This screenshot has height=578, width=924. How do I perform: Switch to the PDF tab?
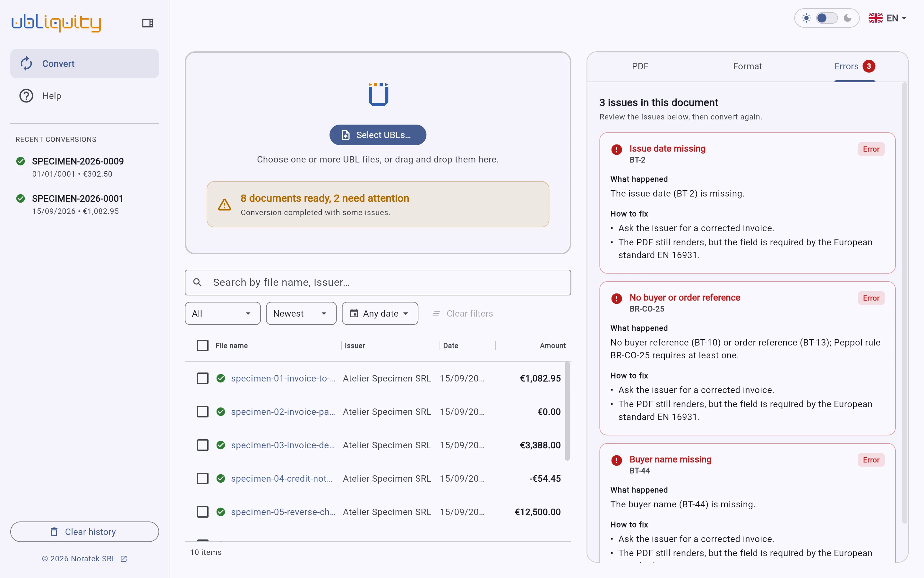click(x=640, y=66)
